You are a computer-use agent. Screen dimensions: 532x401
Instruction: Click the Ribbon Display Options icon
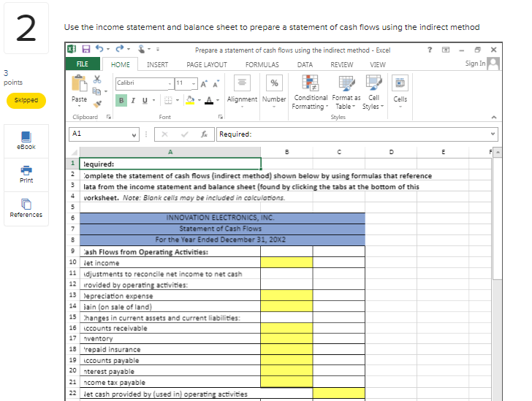[446, 50]
